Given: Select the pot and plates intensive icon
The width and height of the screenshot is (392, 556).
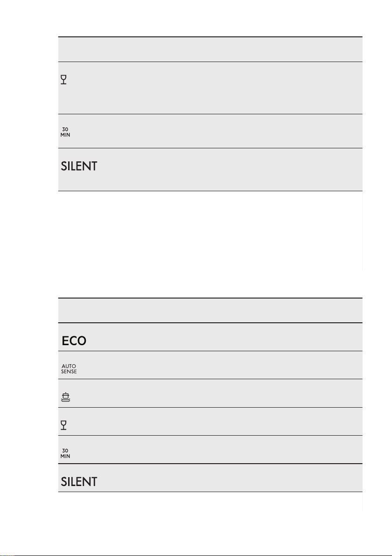Looking at the screenshot, I should click(x=66, y=397).
